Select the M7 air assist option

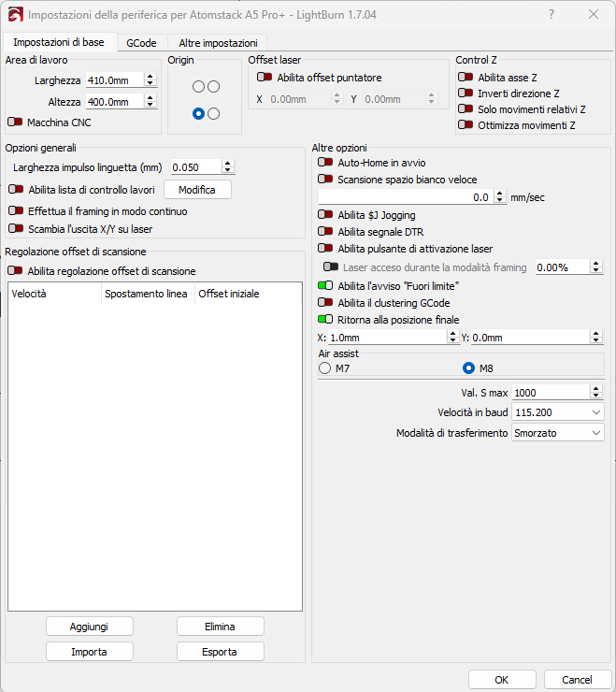pos(325,368)
